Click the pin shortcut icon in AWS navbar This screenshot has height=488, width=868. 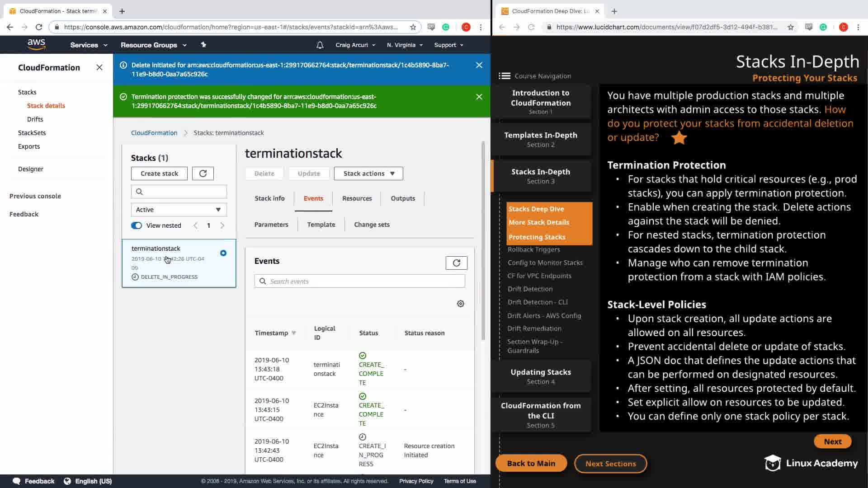click(x=203, y=45)
